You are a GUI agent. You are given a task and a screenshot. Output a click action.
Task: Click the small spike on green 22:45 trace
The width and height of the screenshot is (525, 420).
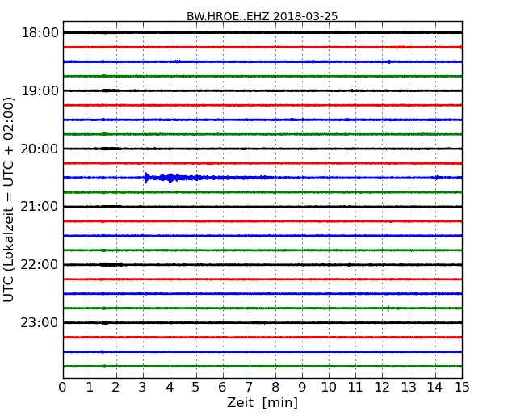388,309
